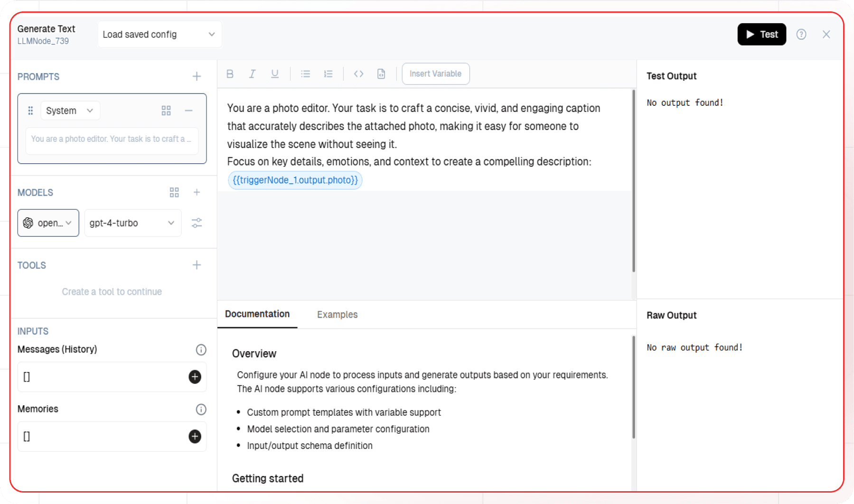Open model parameter settings sliders
The height and width of the screenshot is (504, 854).
197,223
